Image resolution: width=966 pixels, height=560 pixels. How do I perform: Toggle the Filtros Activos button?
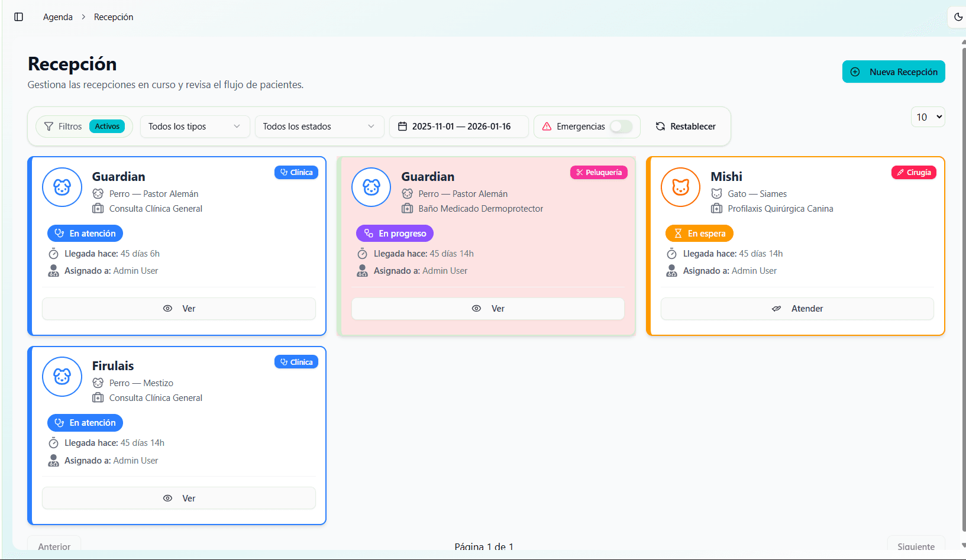(x=84, y=127)
